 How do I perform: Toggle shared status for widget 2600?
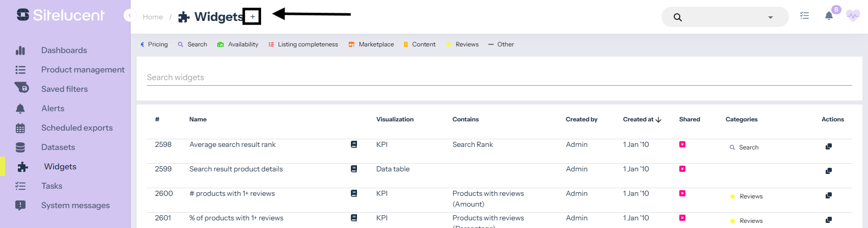[682, 193]
